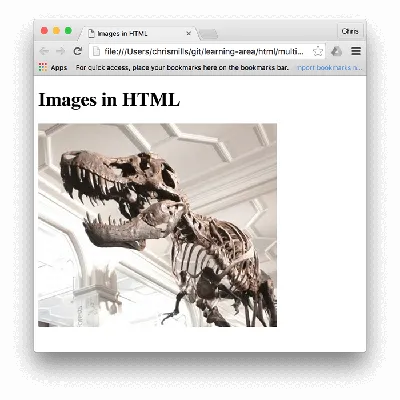The width and height of the screenshot is (400, 400).
Task: Focus the address bar showing the file URL
Action: tap(207, 51)
